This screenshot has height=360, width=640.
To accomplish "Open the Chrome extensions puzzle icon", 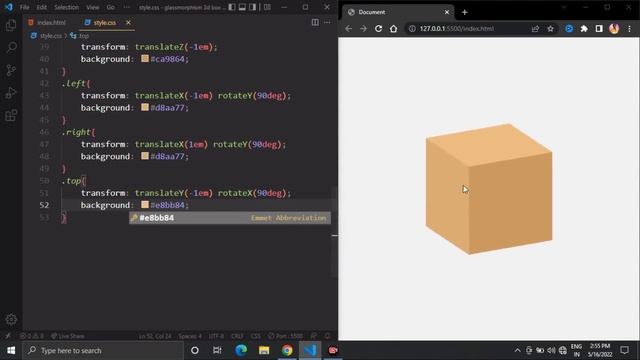I will coord(584,29).
